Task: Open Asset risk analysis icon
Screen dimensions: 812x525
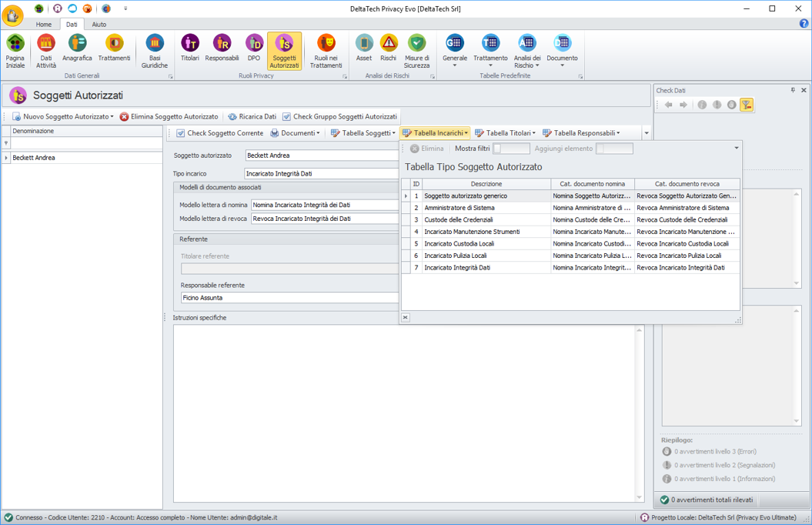Action: [x=364, y=48]
